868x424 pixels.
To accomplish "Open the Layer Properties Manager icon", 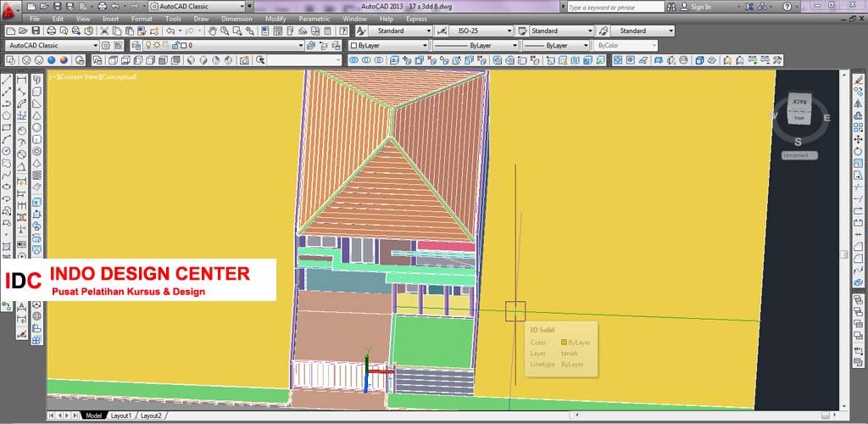I will [136, 46].
